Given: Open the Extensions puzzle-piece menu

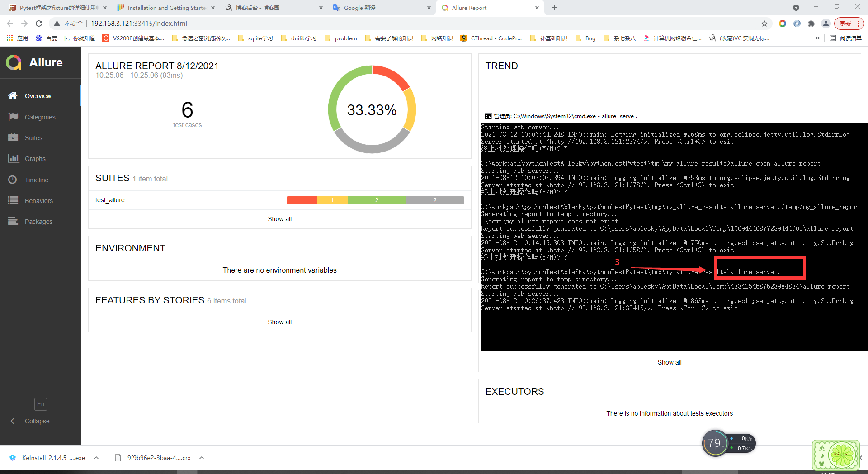Looking at the screenshot, I should click(x=811, y=24).
